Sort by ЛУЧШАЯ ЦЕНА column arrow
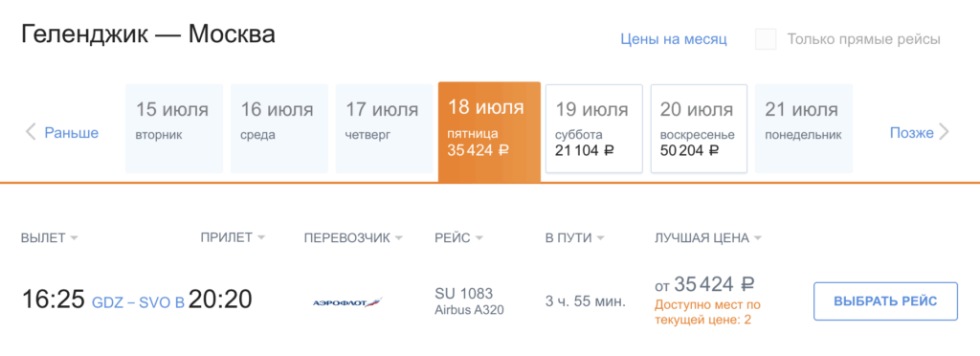This screenshot has width=980, height=356. [x=758, y=238]
